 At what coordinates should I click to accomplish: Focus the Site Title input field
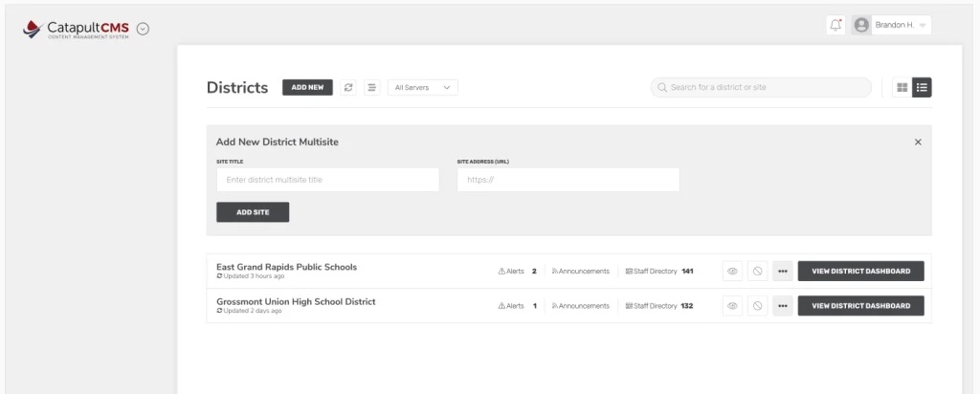(x=328, y=180)
